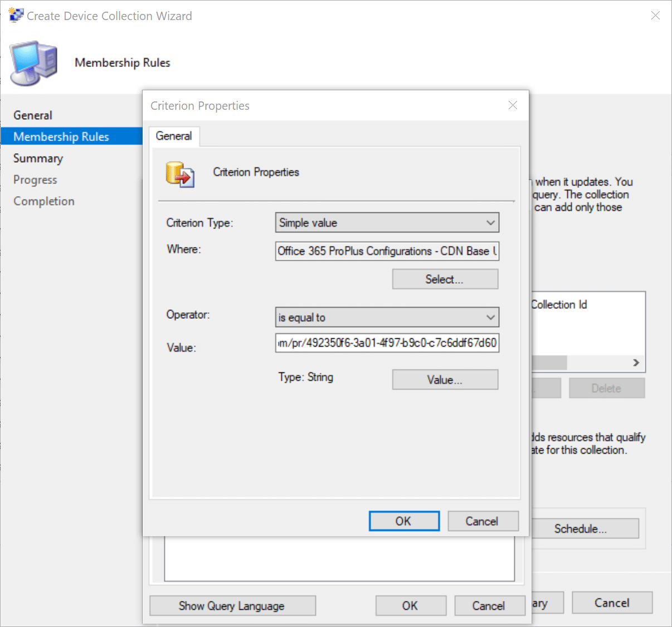Open the Summary wizard step
This screenshot has height=627, width=672.
click(x=38, y=158)
